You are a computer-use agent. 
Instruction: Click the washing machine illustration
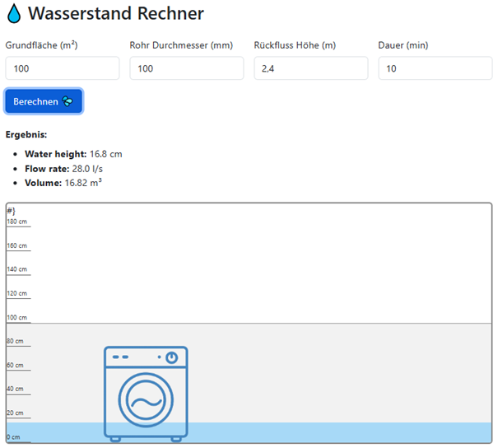point(146,394)
